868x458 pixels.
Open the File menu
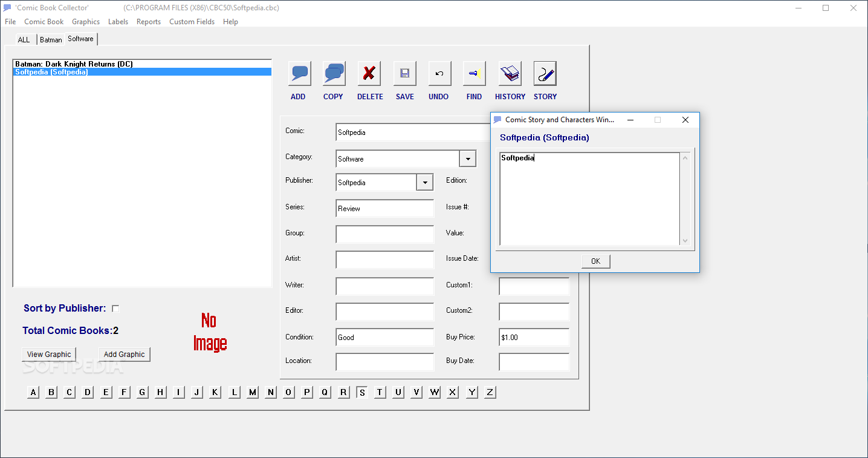click(x=10, y=22)
